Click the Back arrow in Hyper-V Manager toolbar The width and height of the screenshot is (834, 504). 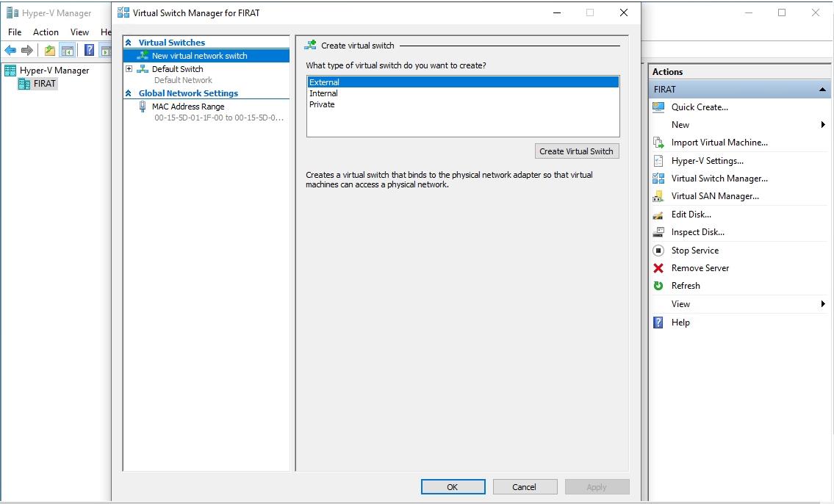pyautogui.click(x=10, y=51)
